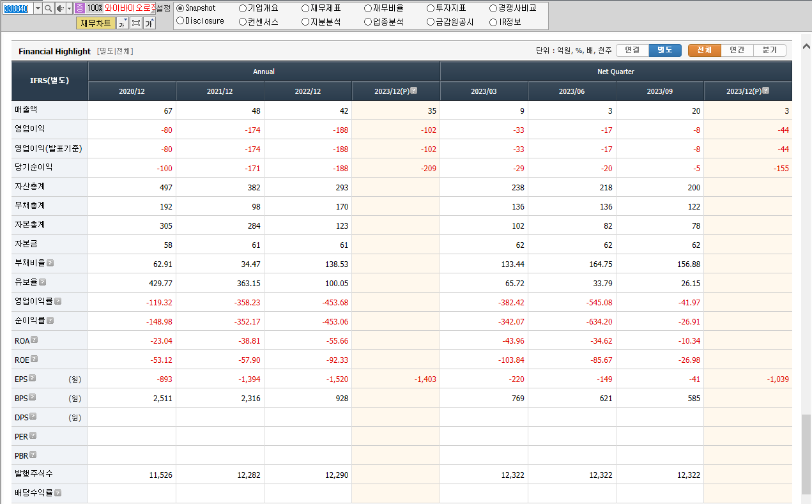Click the 발행주식수 row label
This screenshot has width=812, height=504.
(34, 474)
